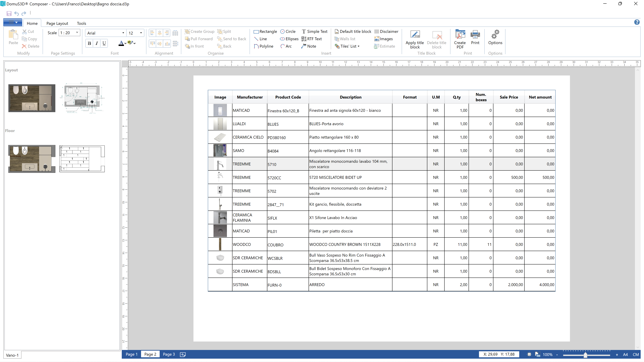Undo the last action
This screenshot has width=644, height=362.
[16, 13]
